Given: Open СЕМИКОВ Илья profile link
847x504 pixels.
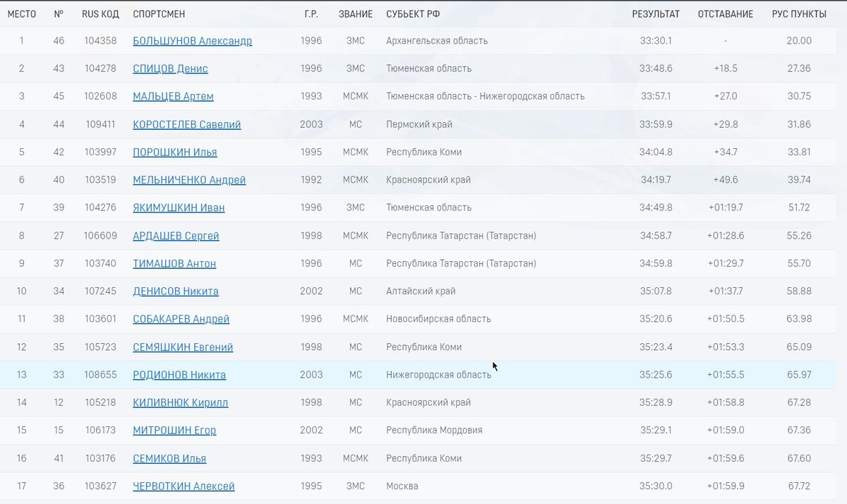Looking at the screenshot, I should pos(169,458).
